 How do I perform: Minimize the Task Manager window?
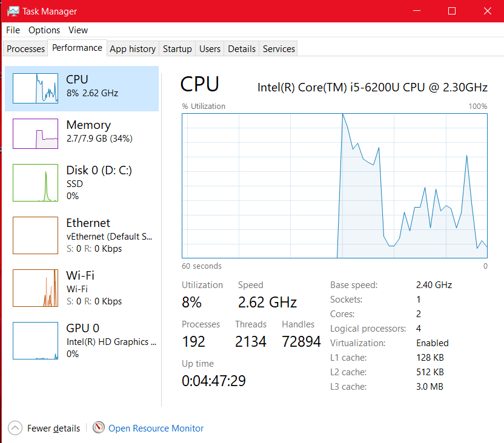click(x=417, y=11)
